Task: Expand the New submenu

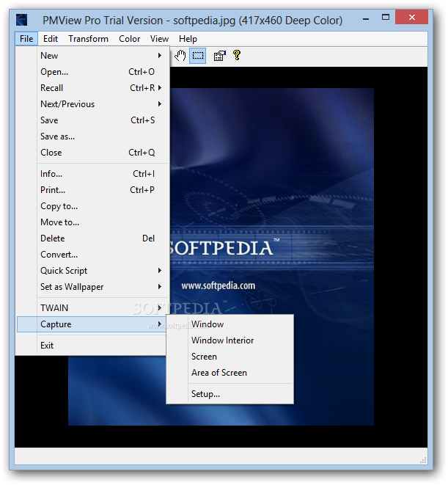Action: pyautogui.click(x=93, y=56)
